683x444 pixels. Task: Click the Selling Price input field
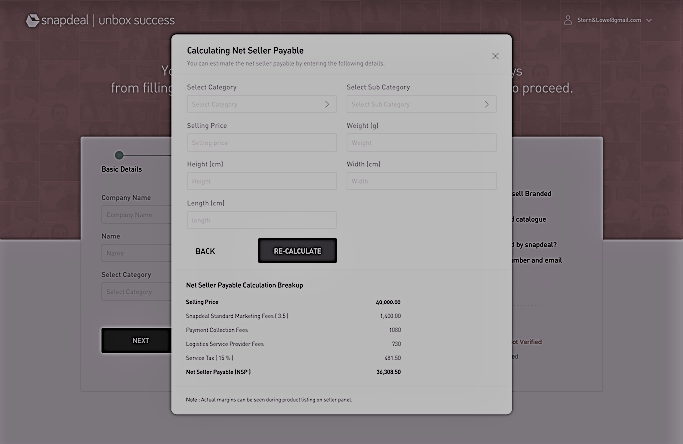261,142
